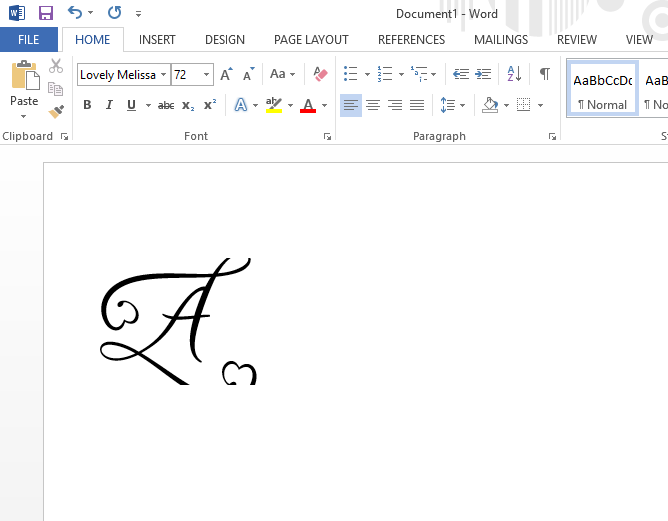Switch to the PAGE LAYOUT tab

[x=311, y=40]
